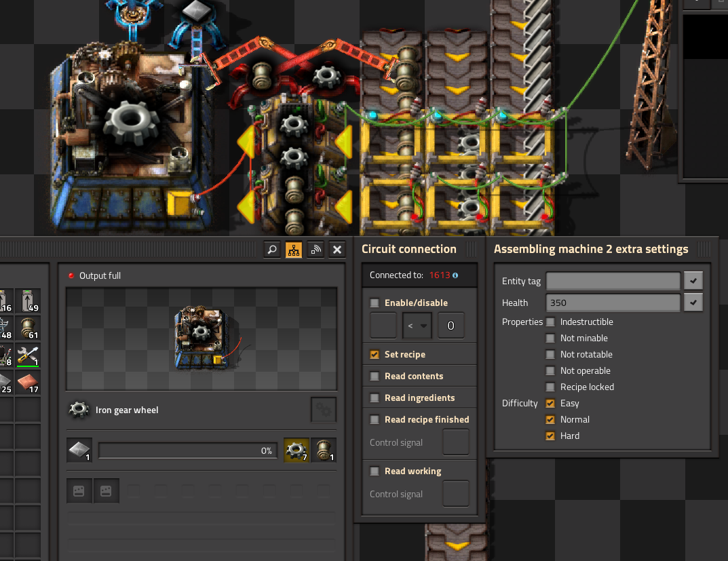728x561 pixels.
Task: Uncheck the Set recipe option
Action: [375, 355]
